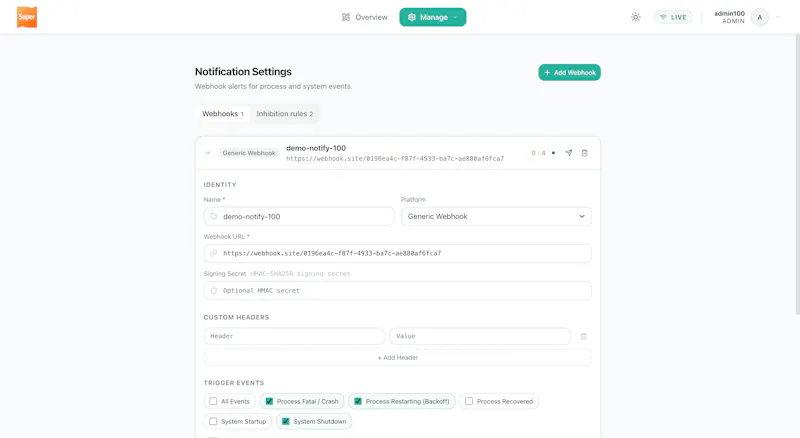The height and width of the screenshot is (438, 800).
Task: Click the demo-notify-100 card title
Action: pyautogui.click(x=316, y=148)
